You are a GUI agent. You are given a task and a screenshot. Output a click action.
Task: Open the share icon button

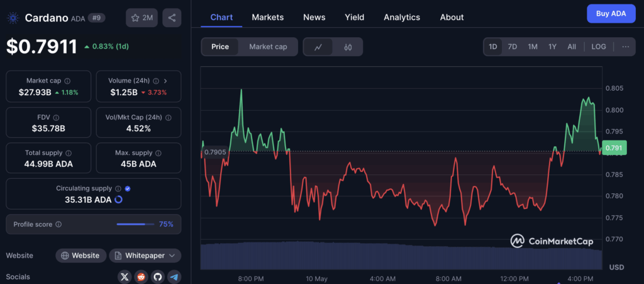coord(172,18)
